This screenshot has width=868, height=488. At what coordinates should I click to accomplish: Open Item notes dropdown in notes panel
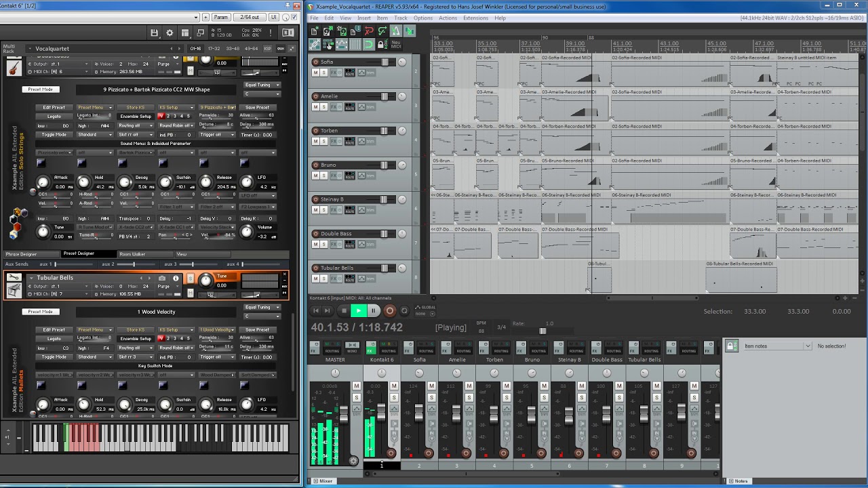coord(776,346)
